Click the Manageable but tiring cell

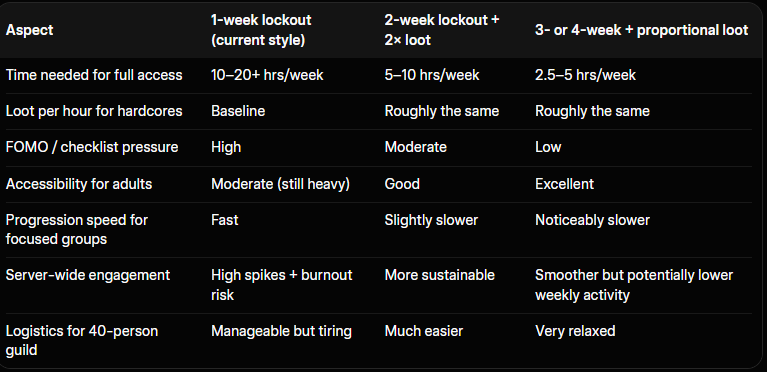tap(281, 331)
